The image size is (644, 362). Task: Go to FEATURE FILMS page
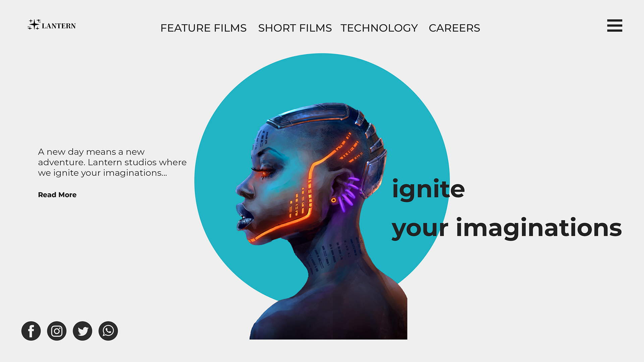pos(203,28)
